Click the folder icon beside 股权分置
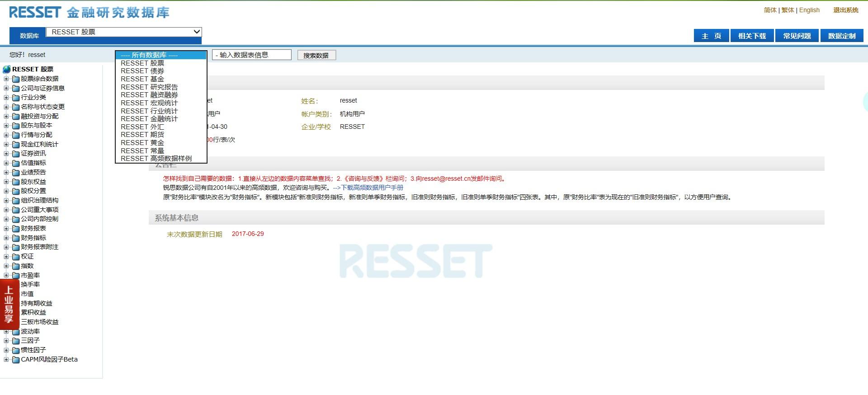The width and height of the screenshot is (868, 395). [x=16, y=191]
